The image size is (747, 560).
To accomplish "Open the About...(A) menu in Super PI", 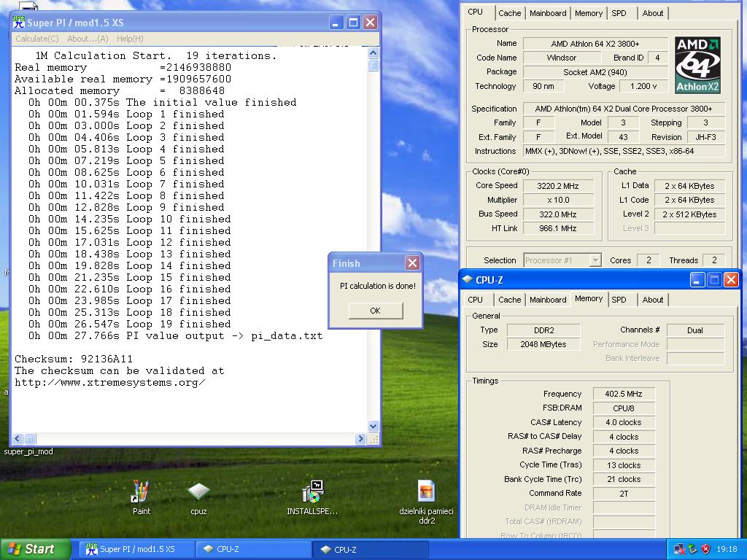I will [x=88, y=39].
